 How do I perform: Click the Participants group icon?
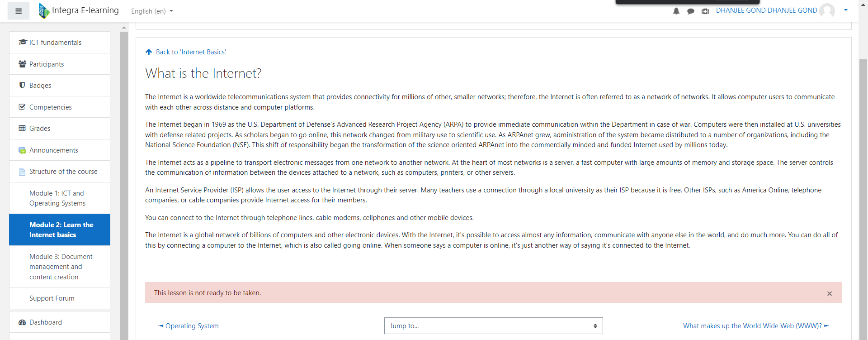coord(22,64)
